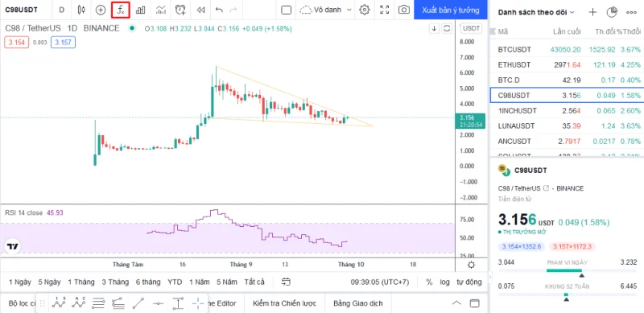Click the RSI 14 close indicator label
Viewport: 644px width, 313px height.
[x=23, y=212]
